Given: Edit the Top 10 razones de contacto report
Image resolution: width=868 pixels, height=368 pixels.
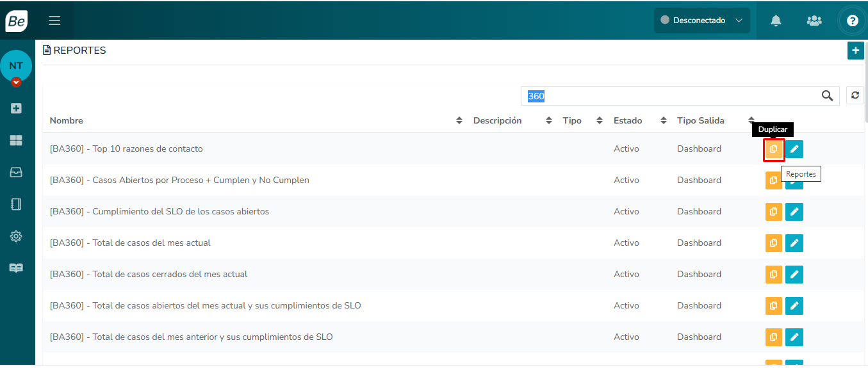Looking at the screenshot, I should pos(794,149).
